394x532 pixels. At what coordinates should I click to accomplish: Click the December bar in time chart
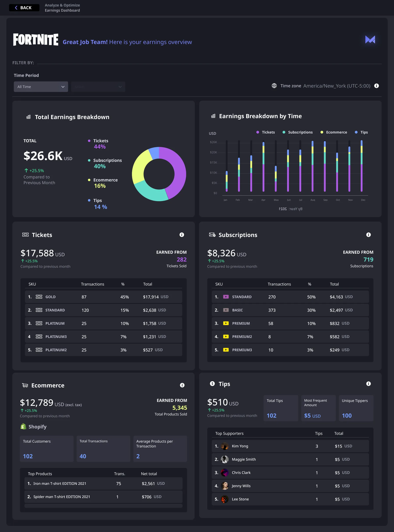[x=362, y=166]
